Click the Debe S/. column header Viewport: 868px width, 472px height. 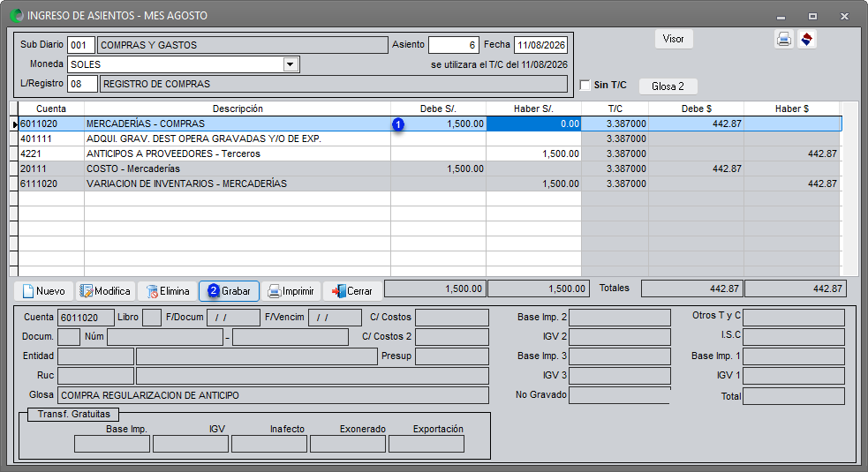439,109
